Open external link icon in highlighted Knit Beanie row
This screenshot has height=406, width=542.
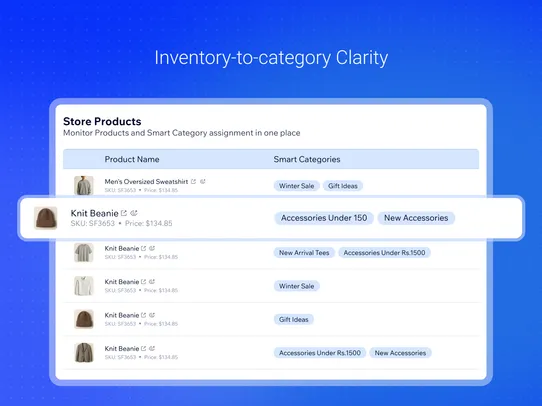coord(124,213)
